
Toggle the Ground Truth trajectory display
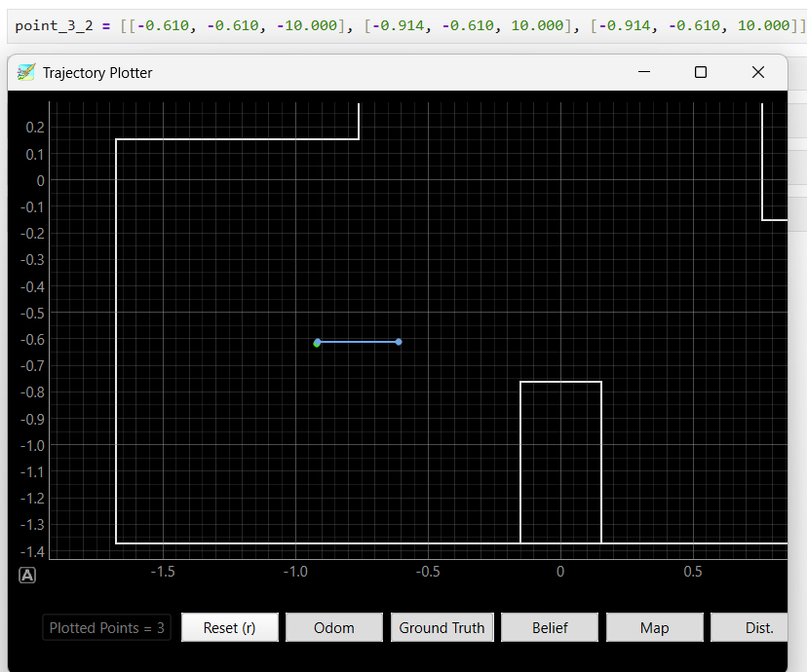442,627
